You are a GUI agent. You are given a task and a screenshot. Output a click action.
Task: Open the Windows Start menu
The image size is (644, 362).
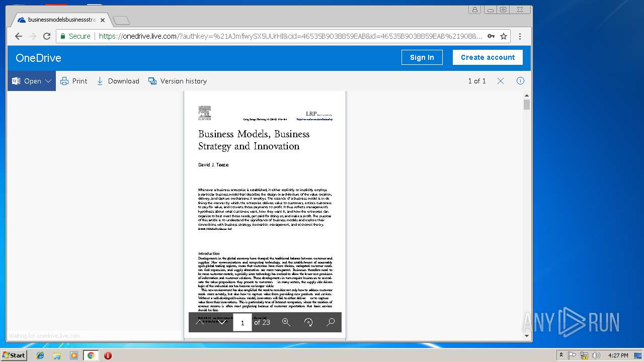[14, 355]
